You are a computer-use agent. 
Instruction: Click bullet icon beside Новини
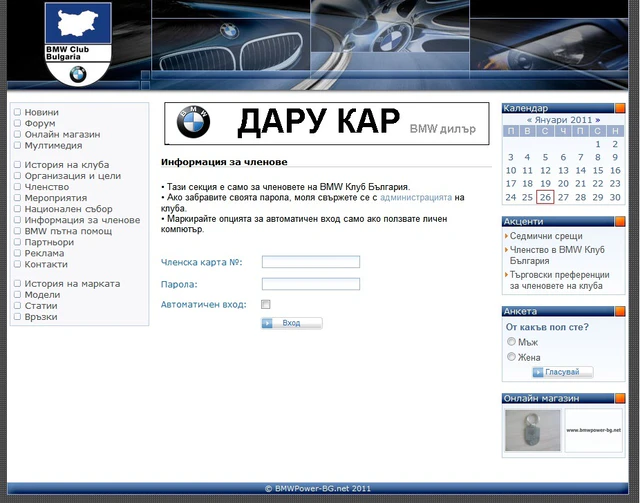click(x=17, y=112)
